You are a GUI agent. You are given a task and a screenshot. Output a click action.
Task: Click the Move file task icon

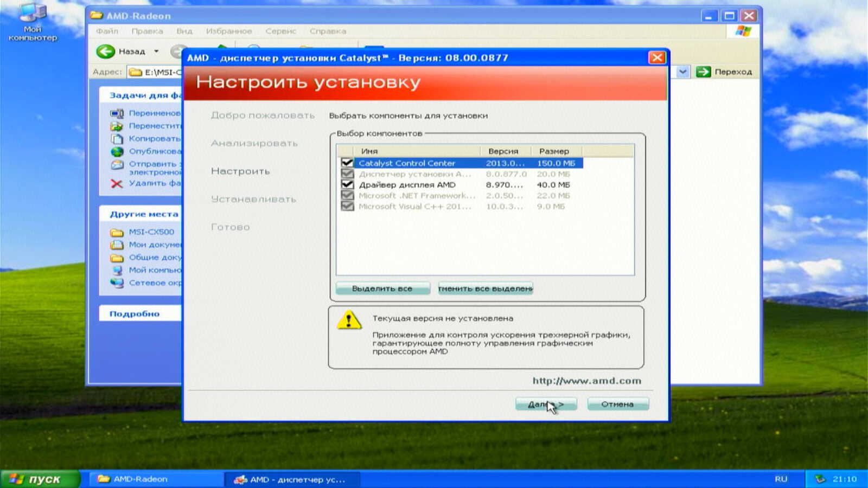tap(117, 126)
